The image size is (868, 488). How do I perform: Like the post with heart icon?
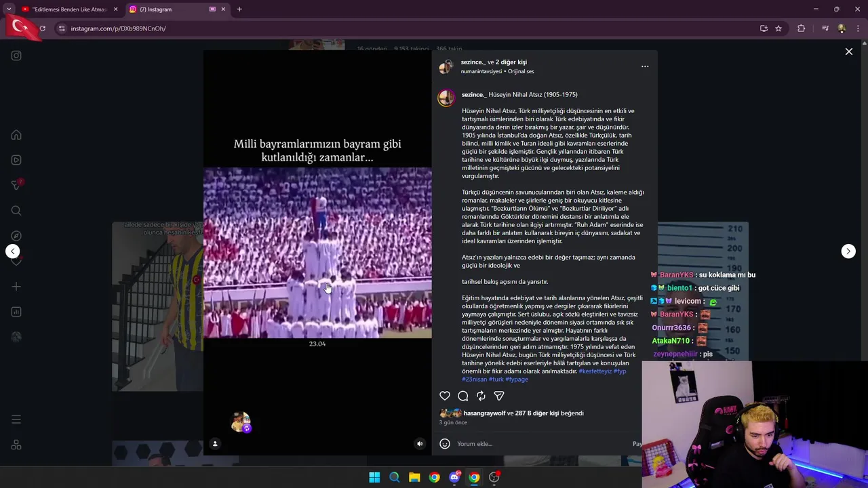445,396
